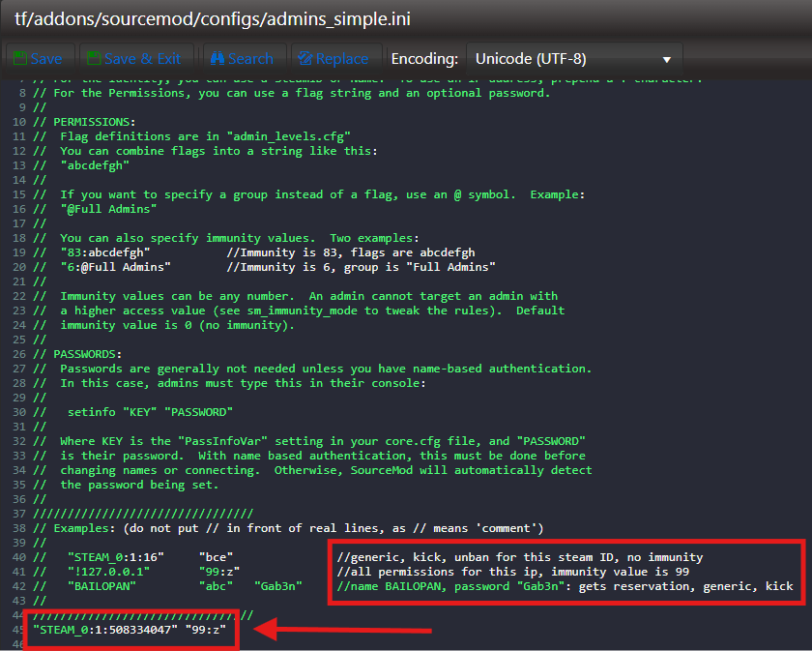Choose the Save & Exit button label
Screen dimensions: 812x651
point(143,59)
